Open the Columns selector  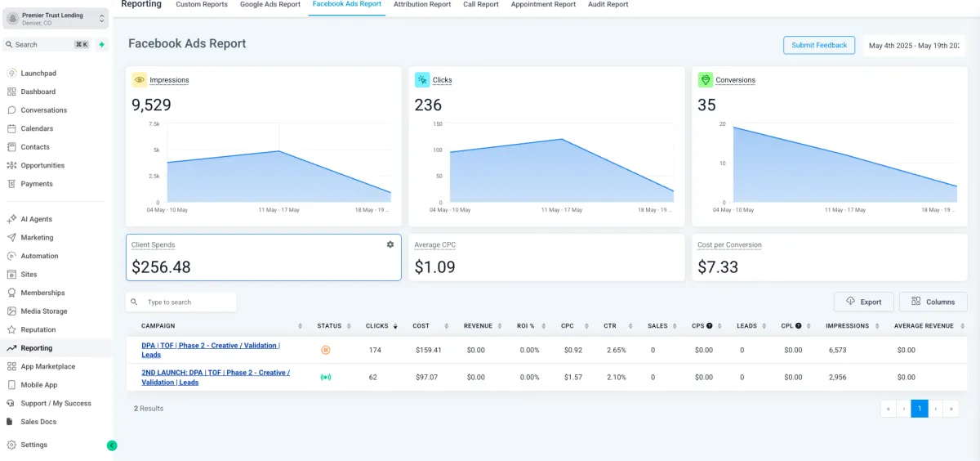coord(933,302)
